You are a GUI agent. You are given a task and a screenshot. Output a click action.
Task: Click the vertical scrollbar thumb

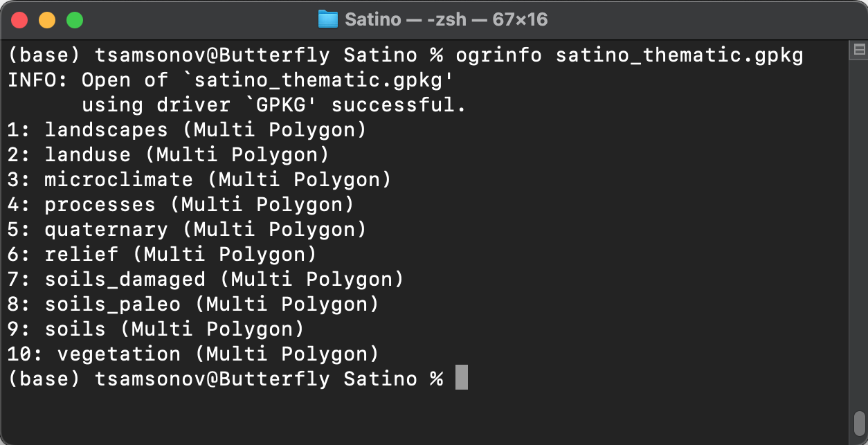(860, 421)
